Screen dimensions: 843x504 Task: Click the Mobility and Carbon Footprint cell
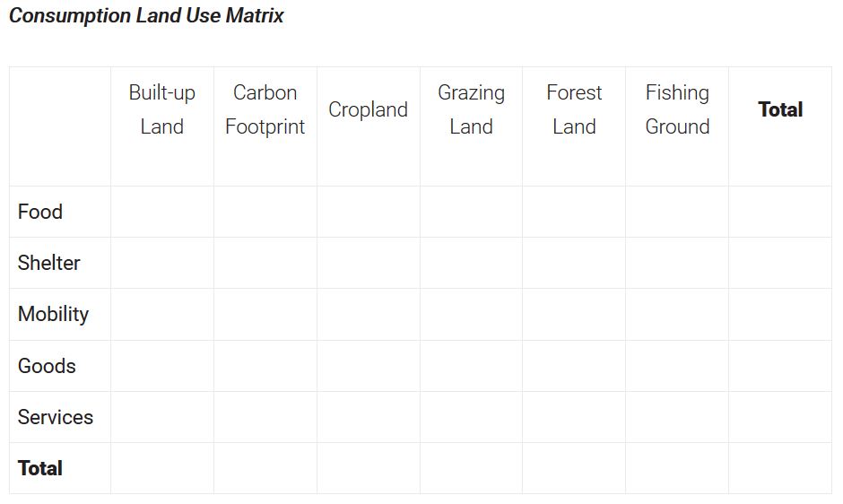click(265, 315)
